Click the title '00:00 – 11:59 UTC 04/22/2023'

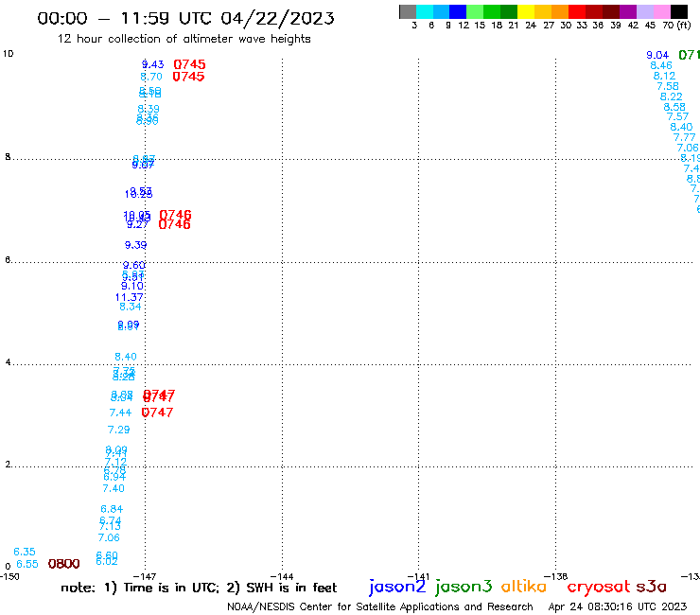coord(185,18)
